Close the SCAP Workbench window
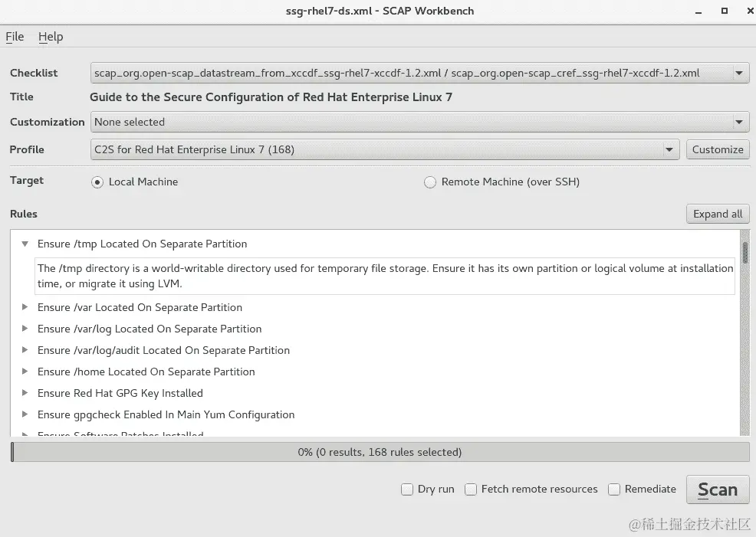 tap(750, 11)
